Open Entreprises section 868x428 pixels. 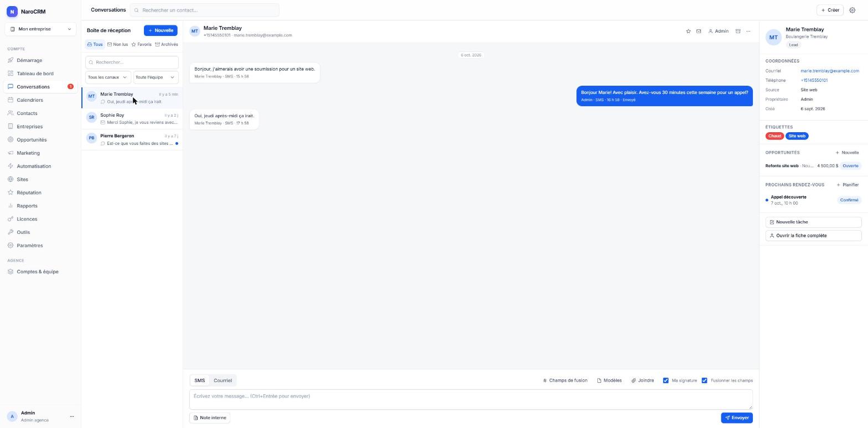pos(40,127)
